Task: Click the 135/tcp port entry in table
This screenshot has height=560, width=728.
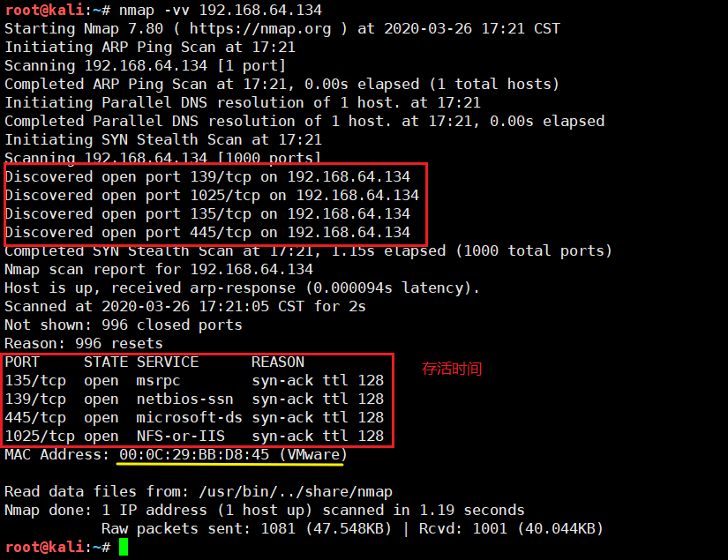Action: pos(35,381)
